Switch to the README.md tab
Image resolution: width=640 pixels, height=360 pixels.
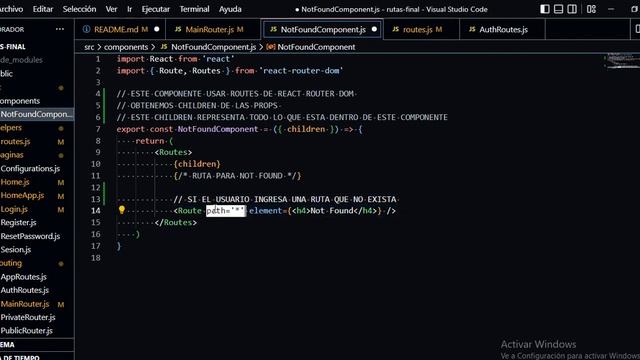coord(120,29)
